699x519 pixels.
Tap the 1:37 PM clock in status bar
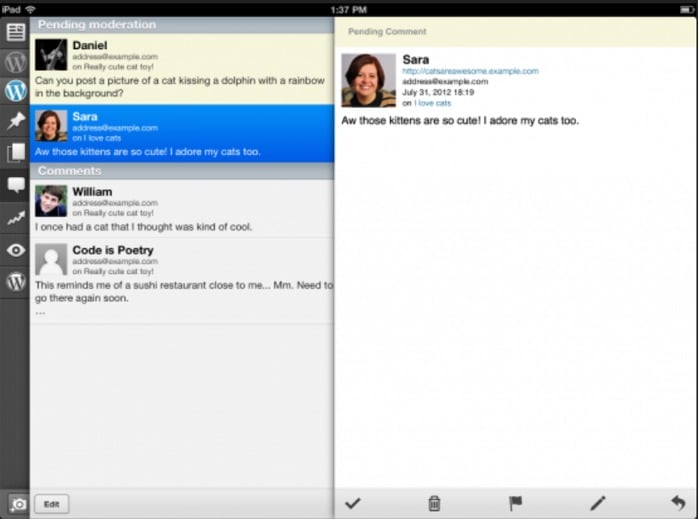(x=349, y=10)
